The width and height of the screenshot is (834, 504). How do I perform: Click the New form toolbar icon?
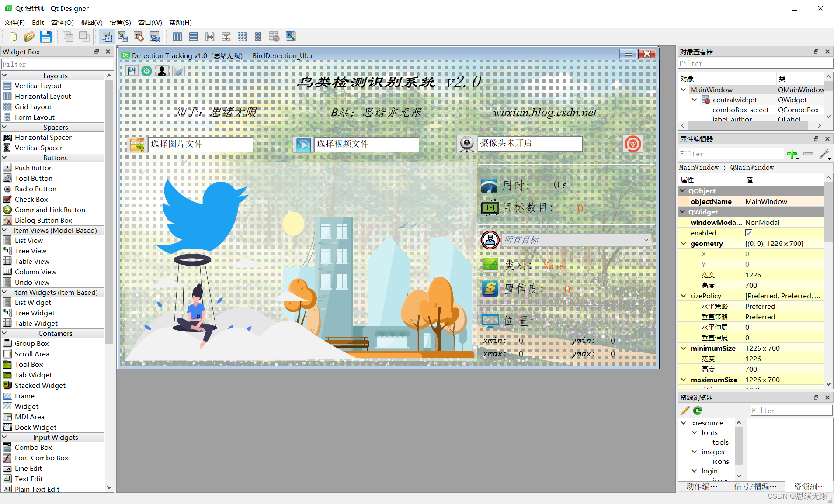click(x=14, y=37)
